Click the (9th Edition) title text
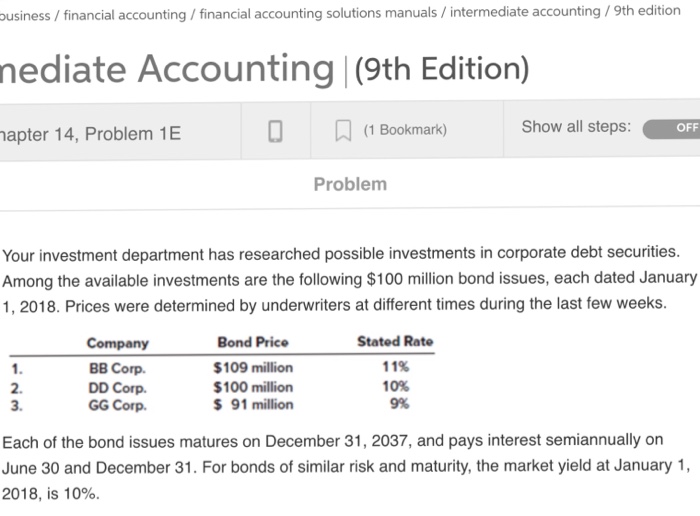The height and width of the screenshot is (516, 700). coord(442,69)
